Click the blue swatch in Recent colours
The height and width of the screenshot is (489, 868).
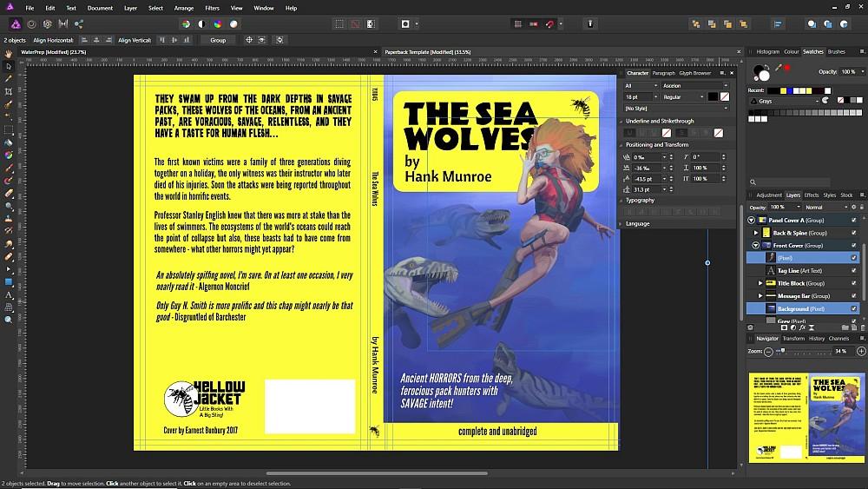click(x=790, y=91)
